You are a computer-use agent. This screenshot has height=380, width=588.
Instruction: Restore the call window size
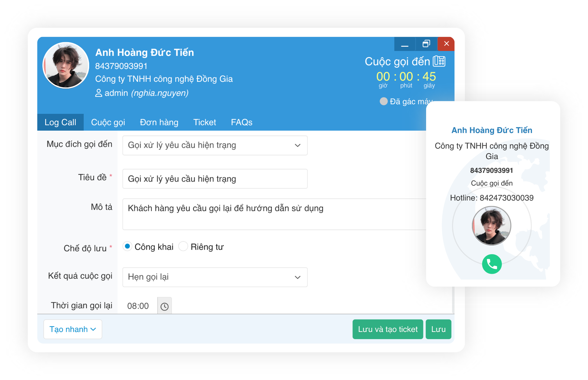tap(426, 44)
